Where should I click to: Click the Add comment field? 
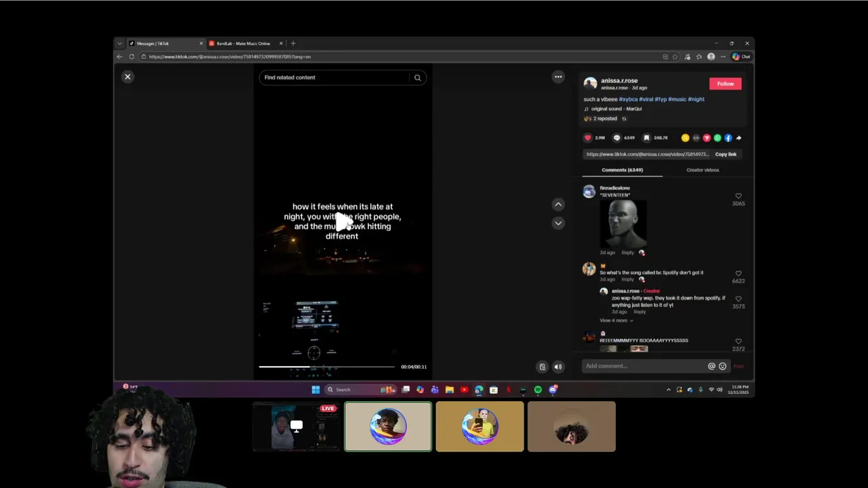coord(644,366)
